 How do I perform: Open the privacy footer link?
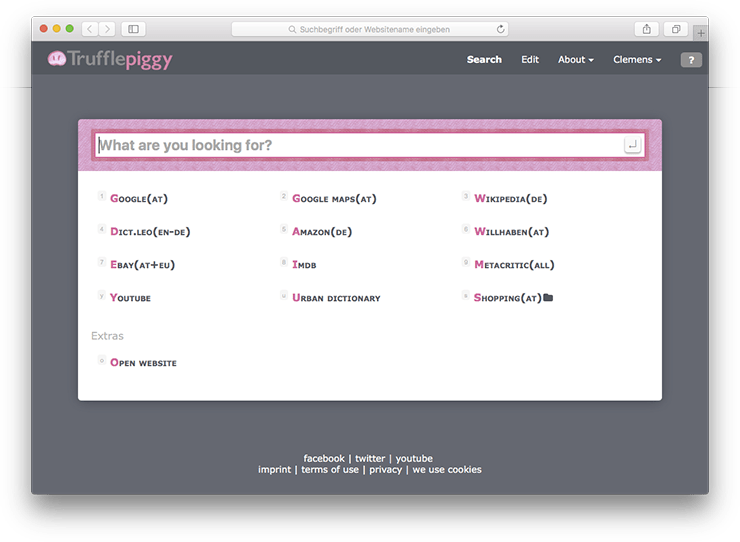pyautogui.click(x=385, y=470)
